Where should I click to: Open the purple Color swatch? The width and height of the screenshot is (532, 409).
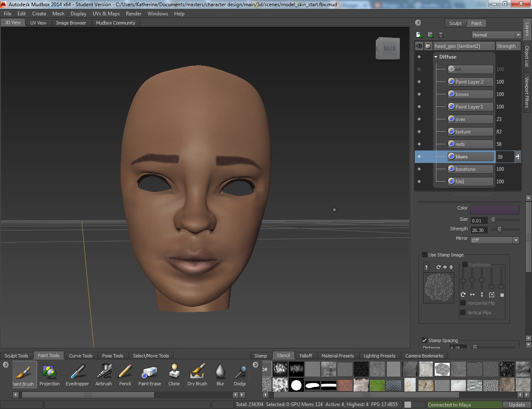tap(495, 209)
